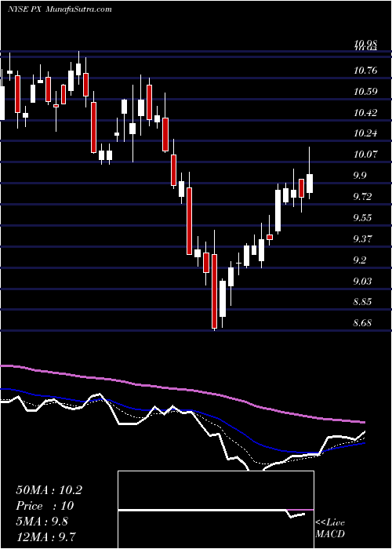
Task: Select the 10.59 price axis label
Action: click(x=365, y=92)
